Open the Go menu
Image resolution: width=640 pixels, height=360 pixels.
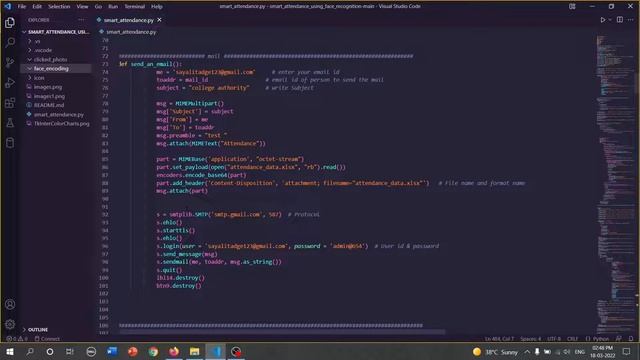pyautogui.click(x=98, y=6)
